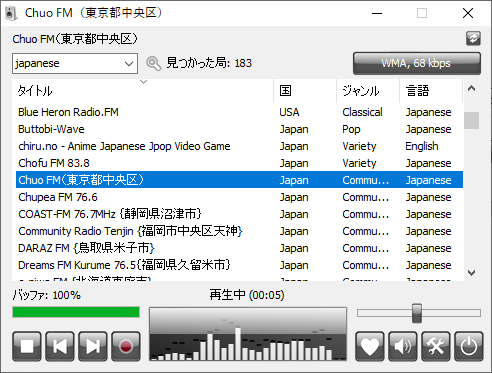Start recording with the red record button
Screen dimensions: 492x373
tap(126, 346)
